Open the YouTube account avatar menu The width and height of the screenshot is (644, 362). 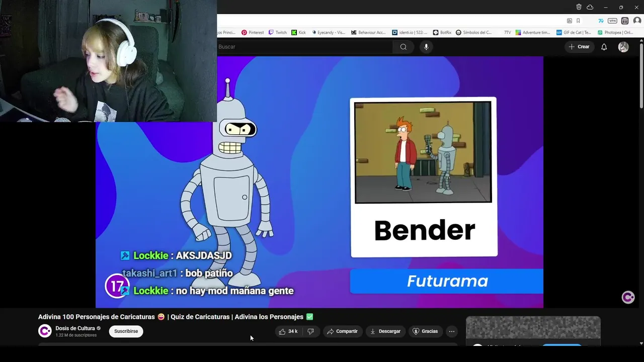(623, 47)
